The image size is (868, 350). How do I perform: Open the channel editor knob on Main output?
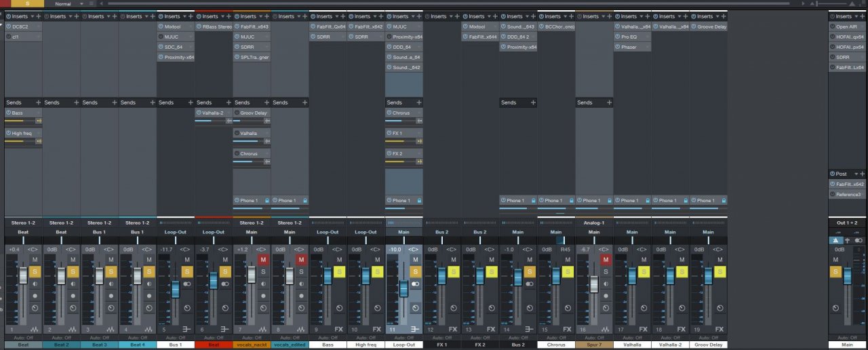click(x=835, y=309)
